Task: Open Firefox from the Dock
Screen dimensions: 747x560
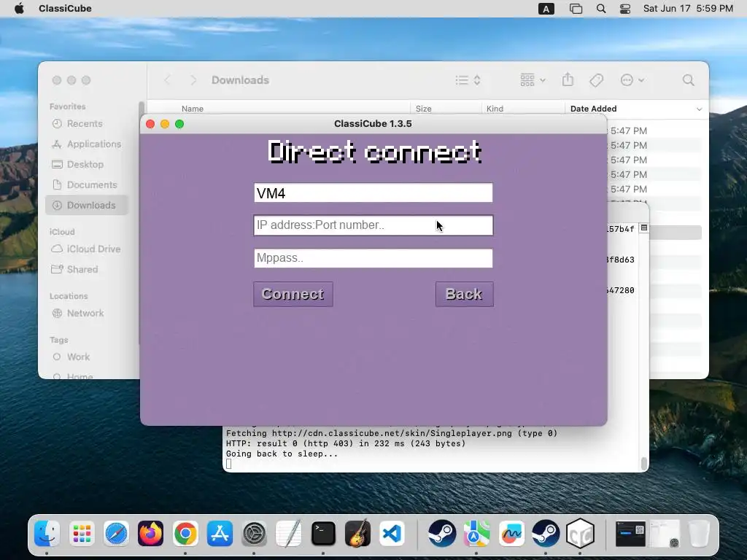Action: [150, 533]
